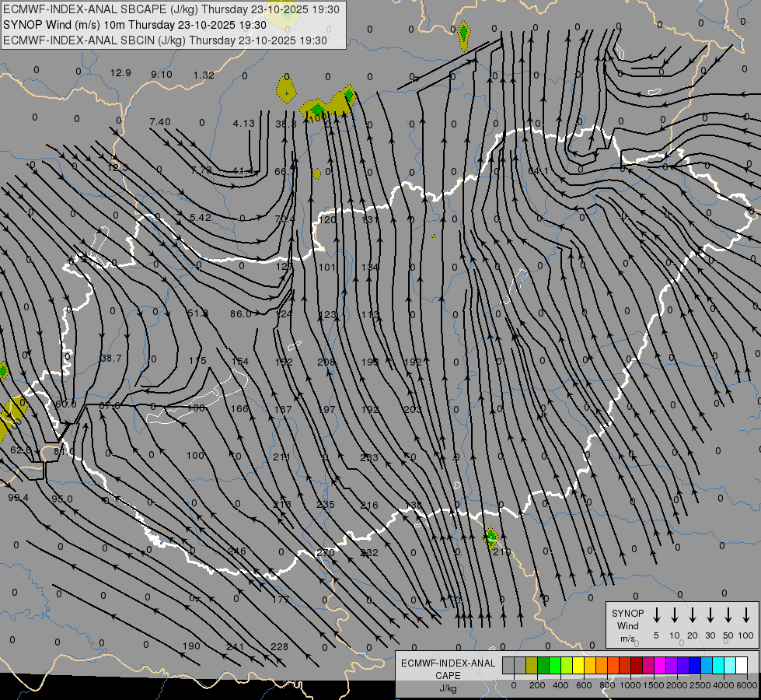Click the SYNOP Wind 10m title line

134,25
